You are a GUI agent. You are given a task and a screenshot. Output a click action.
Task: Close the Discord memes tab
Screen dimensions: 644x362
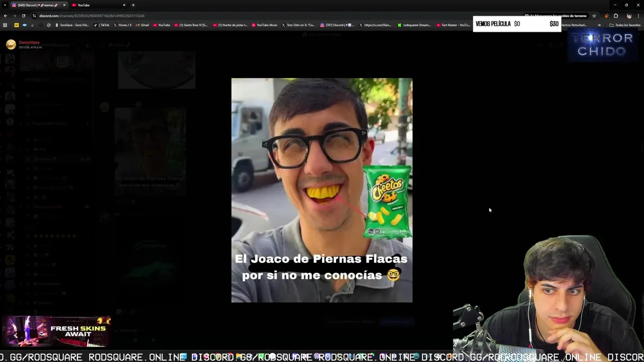click(64, 5)
